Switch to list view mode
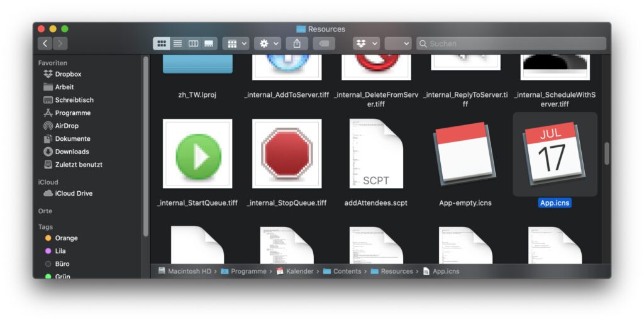Viewport: 644px width, 322px height. 177,43
